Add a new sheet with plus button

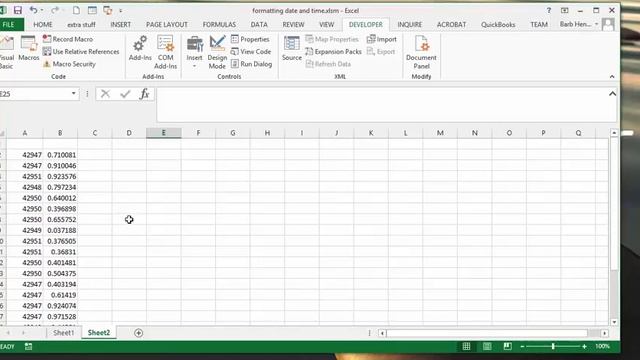pyautogui.click(x=138, y=333)
